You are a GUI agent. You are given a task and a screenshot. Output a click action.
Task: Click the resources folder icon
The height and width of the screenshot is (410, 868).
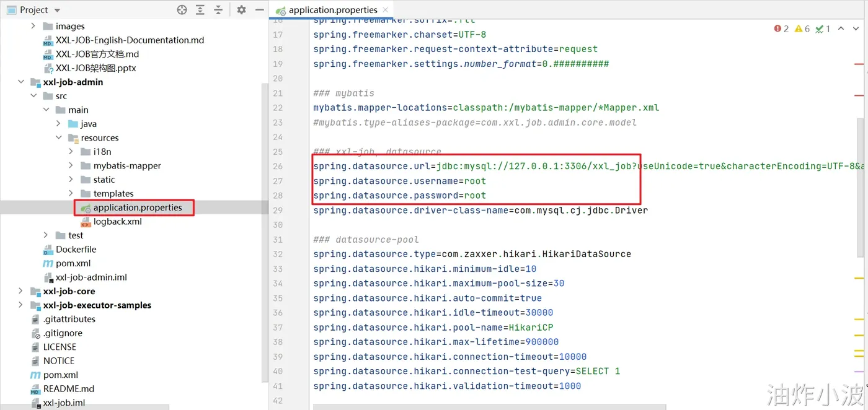pyautogui.click(x=73, y=137)
